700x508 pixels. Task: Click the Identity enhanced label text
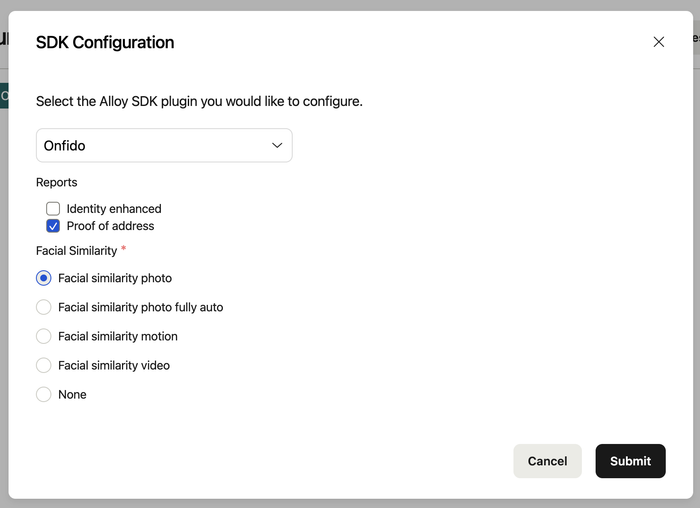coord(114,209)
